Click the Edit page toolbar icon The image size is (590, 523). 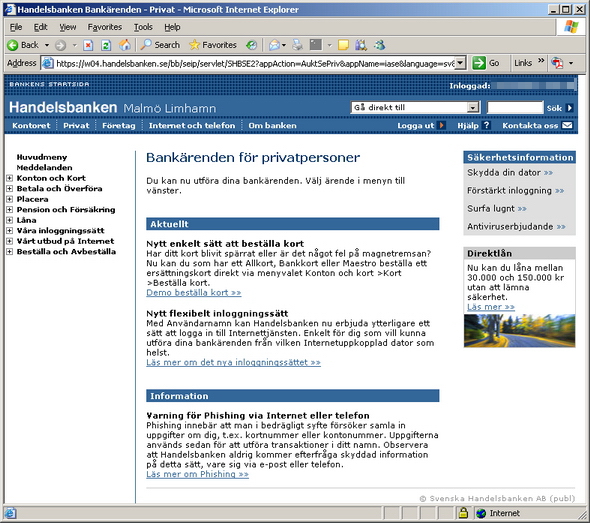coord(316,45)
